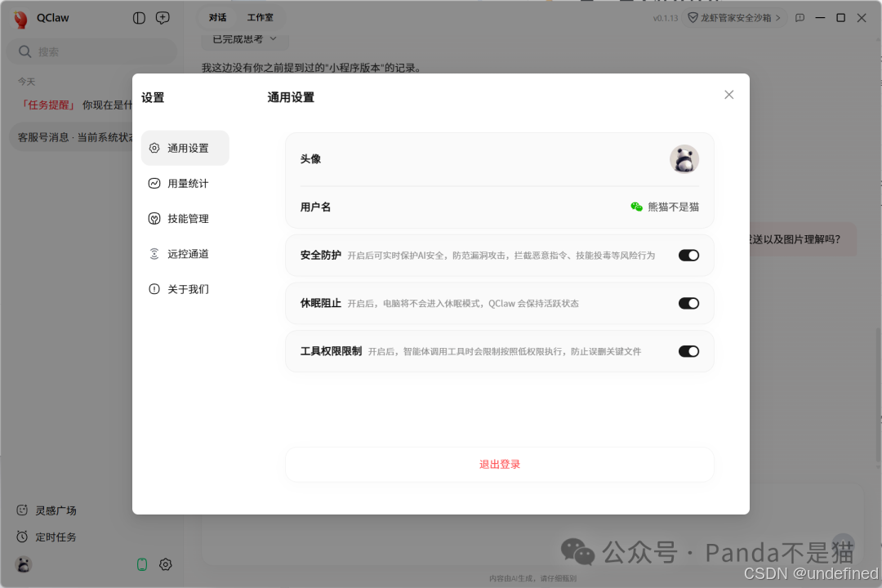
Task: Open 龙虾管家安全沙箱 sandbox dropdown
Action: 734,17
